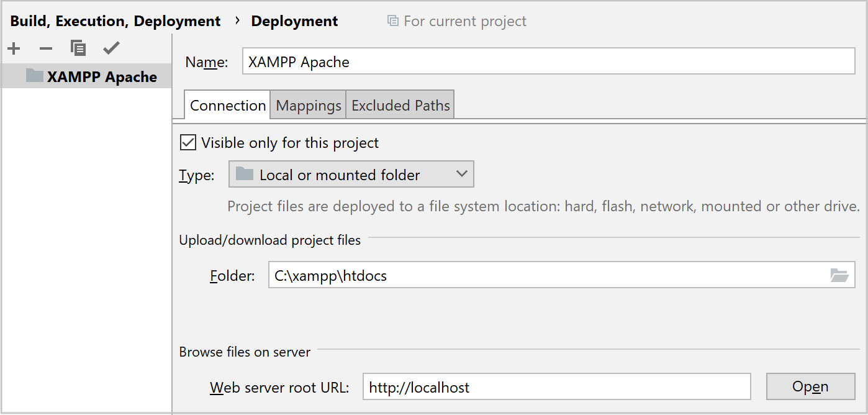The width and height of the screenshot is (868, 415).
Task: Click the 'For current project' icon
Action: (392, 21)
